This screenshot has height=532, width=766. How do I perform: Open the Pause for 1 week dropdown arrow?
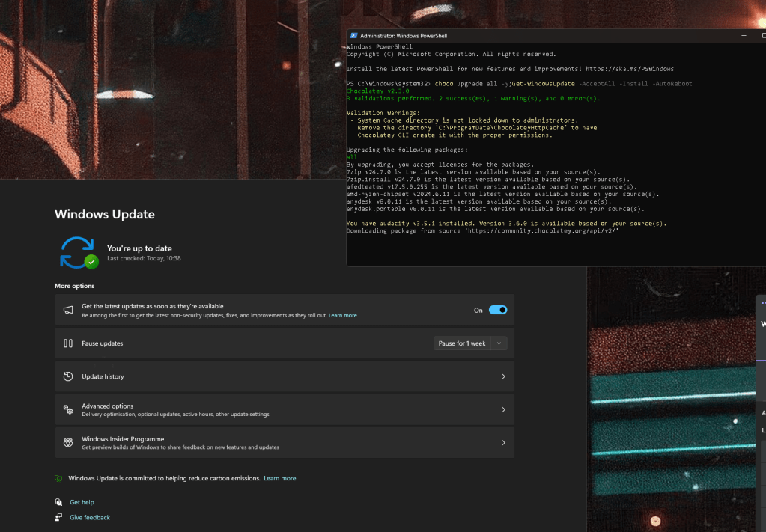pyautogui.click(x=499, y=343)
